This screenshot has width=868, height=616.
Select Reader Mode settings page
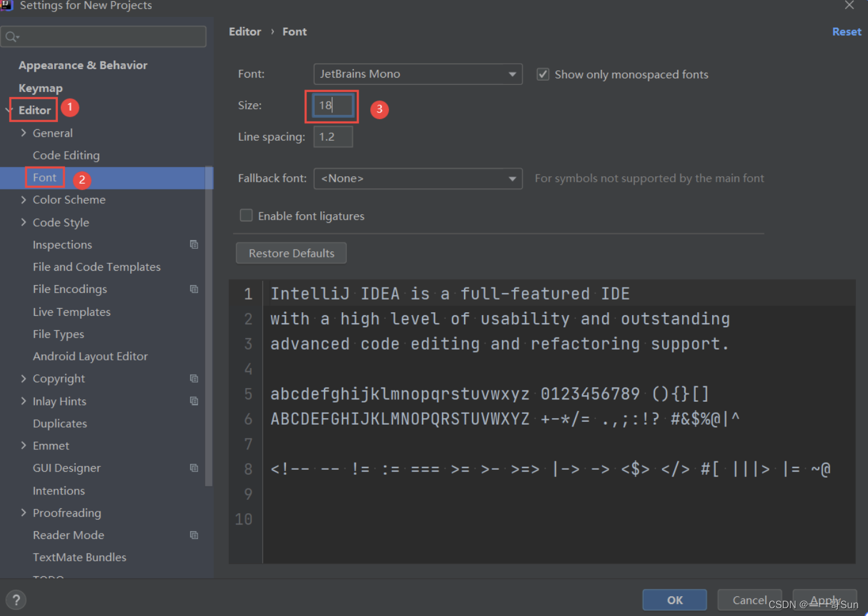pos(69,535)
